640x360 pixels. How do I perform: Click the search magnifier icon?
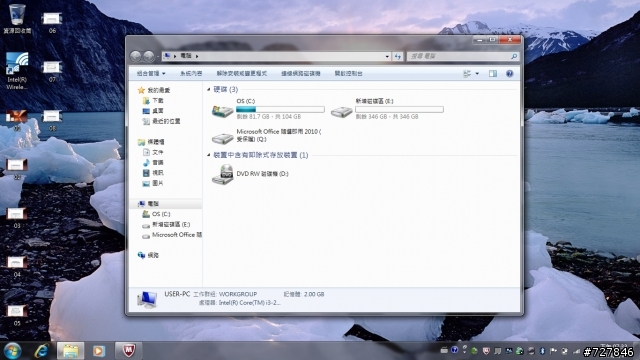[x=514, y=56]
